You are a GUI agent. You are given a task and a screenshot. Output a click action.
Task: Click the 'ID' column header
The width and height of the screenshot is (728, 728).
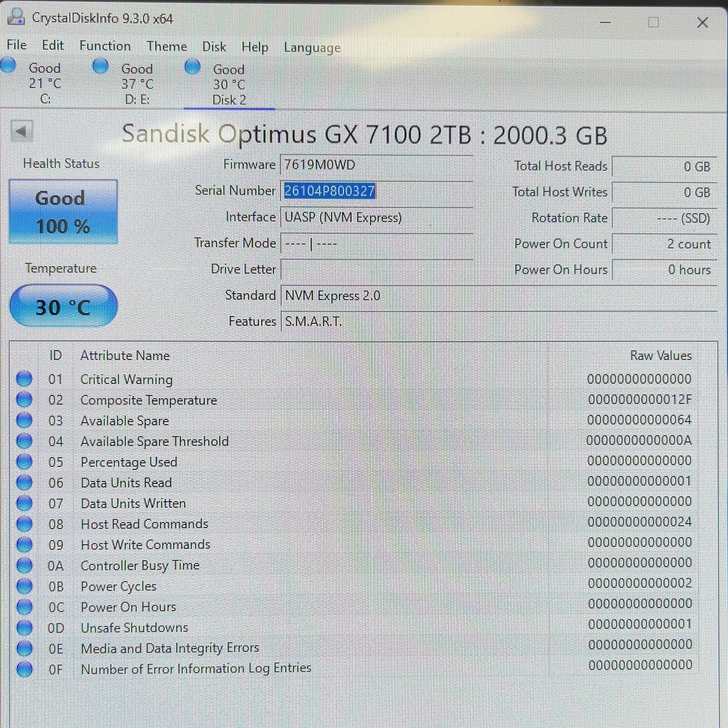tap(55, 356)
